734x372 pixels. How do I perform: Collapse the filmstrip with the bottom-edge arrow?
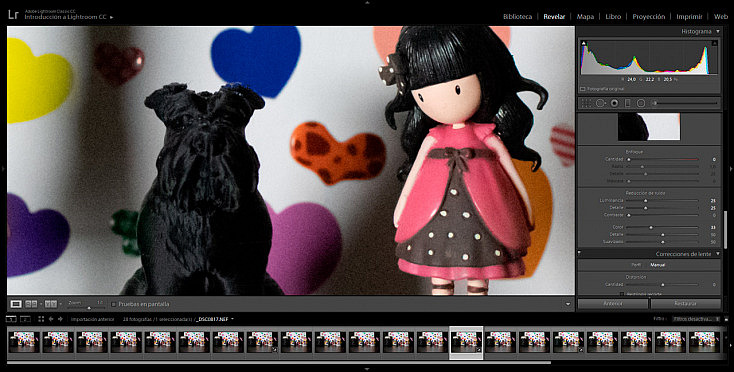coord(367,369)
